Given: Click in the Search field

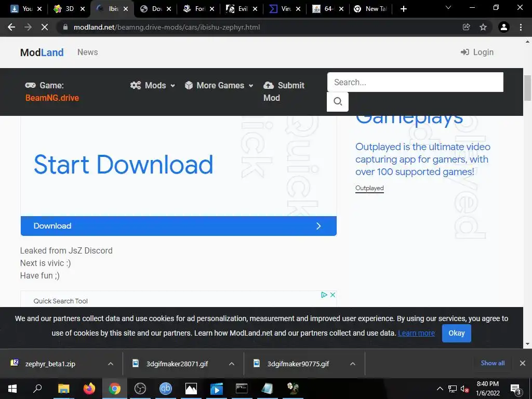Looking at the screenshot, I should [x=415, y=82].
